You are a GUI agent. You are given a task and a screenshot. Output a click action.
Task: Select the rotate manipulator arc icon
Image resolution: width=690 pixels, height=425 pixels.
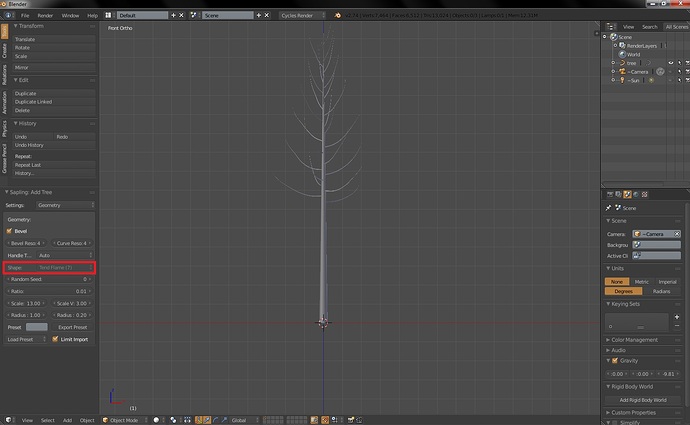click(216, 420)
